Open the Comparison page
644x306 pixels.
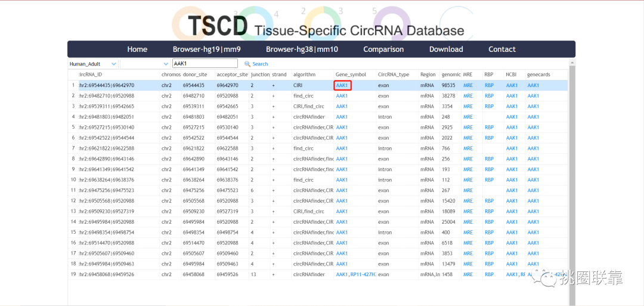[x=383, y=50]
